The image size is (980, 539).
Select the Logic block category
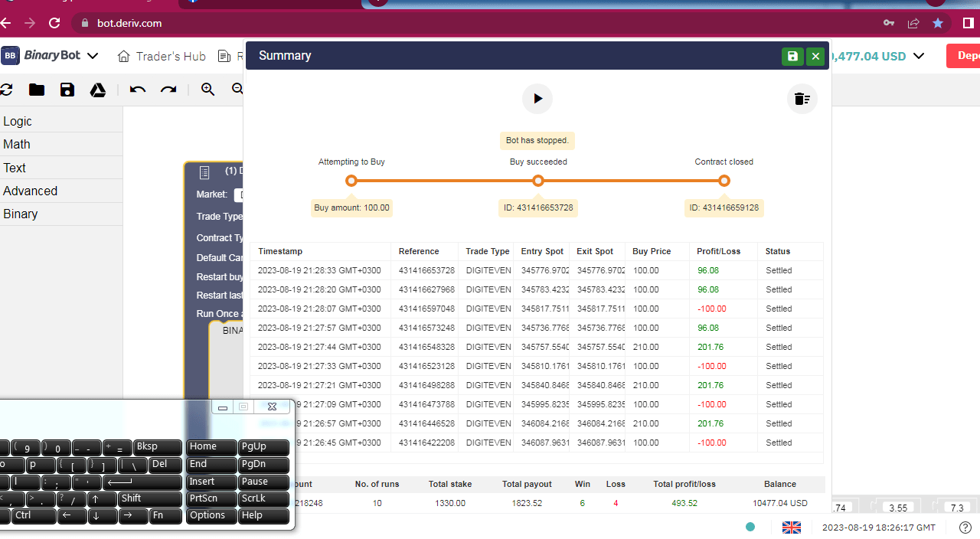coord(18,121)
